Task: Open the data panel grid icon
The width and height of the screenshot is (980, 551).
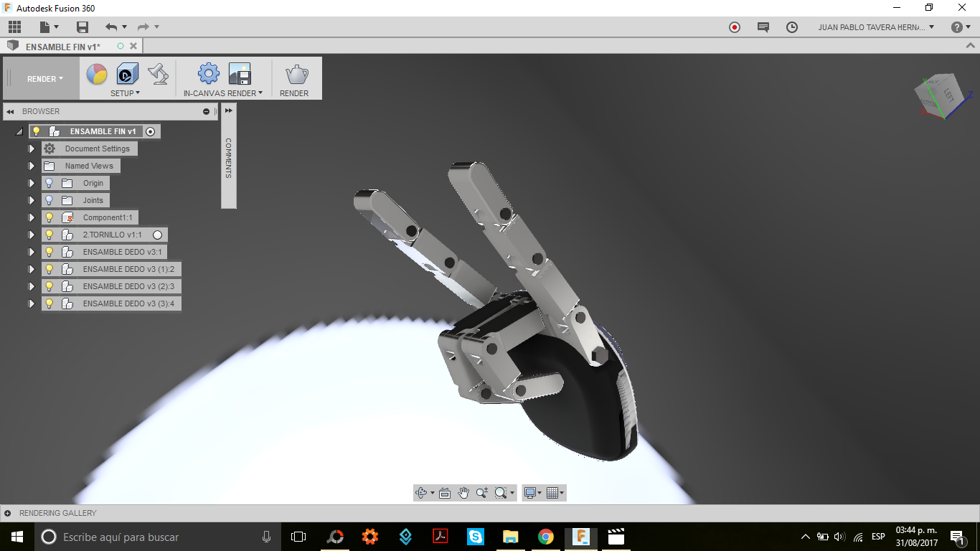Action: (x=15, y=27)
